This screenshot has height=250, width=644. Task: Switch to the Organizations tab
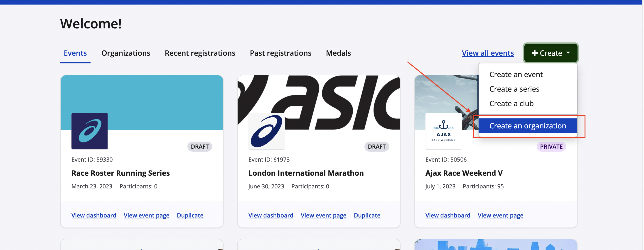pos(126,53)
